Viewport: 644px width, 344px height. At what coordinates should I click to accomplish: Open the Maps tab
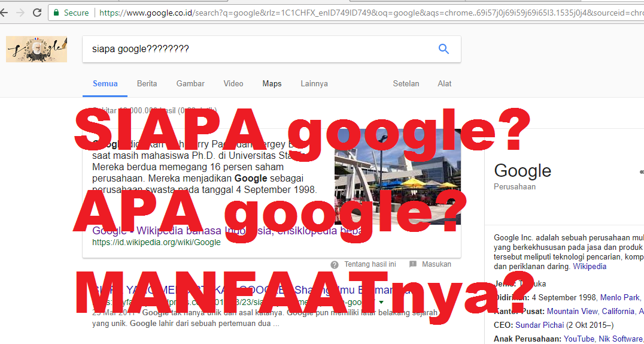tap(272, 83)
